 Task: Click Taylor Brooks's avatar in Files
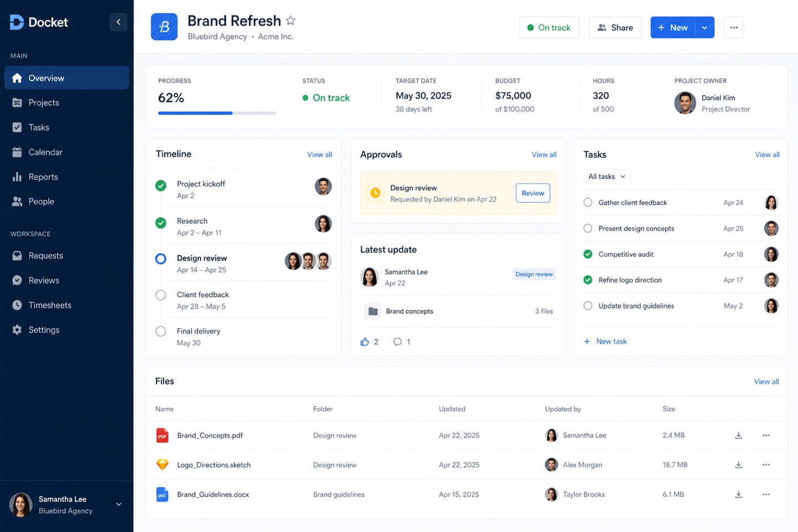551,494
